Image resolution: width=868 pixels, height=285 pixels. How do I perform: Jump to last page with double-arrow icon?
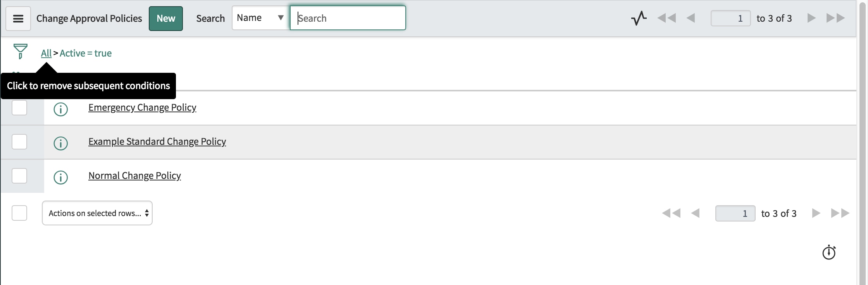coord(835,18)
